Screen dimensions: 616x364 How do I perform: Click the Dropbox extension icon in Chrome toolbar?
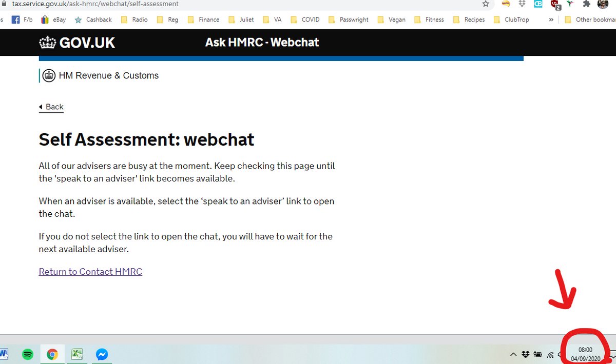click(521, 4)
